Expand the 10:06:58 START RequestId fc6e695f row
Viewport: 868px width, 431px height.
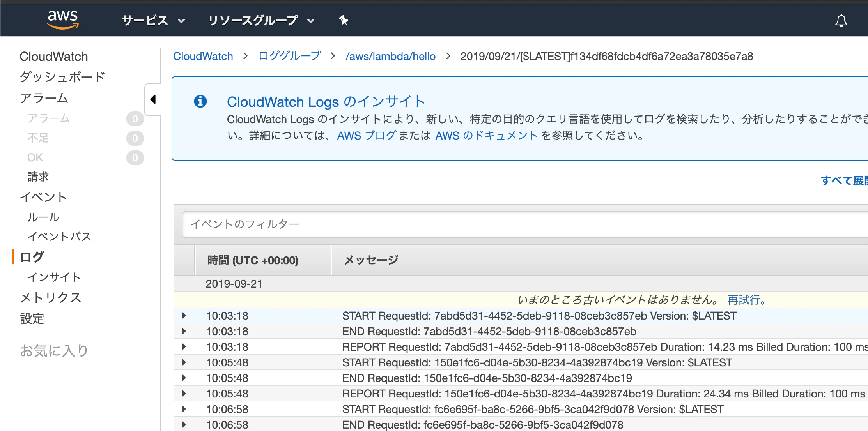pyautogui.click(x=184, y=409)
